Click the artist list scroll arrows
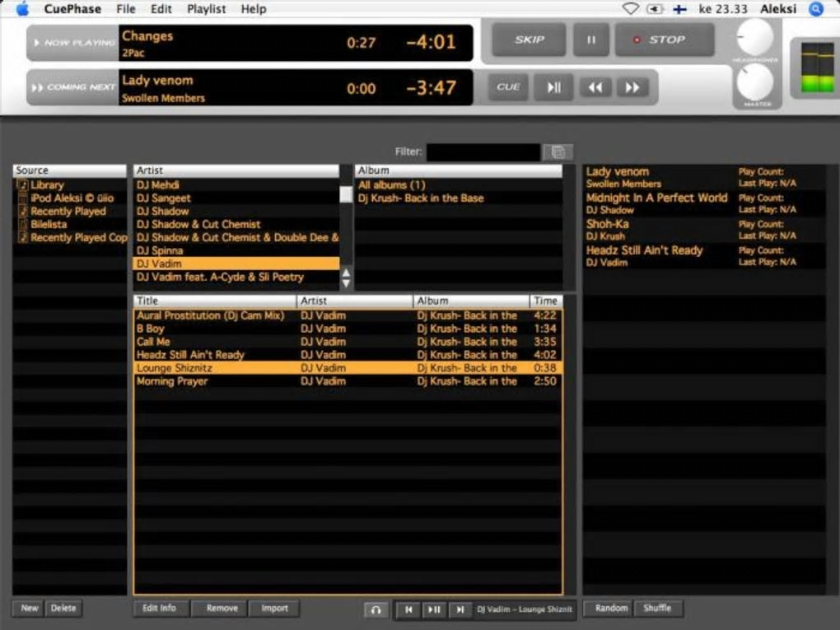The image size is (840, 630). point(346,278)
